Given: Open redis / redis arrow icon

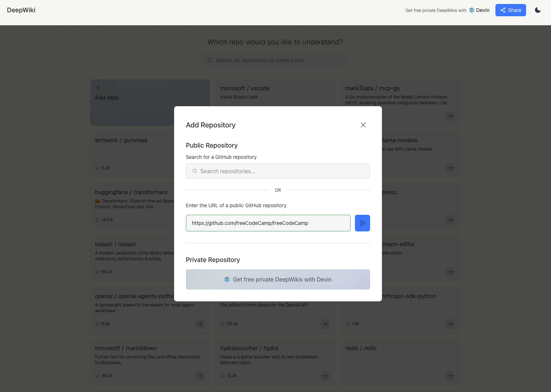Looking at the screenshot, I should (450, 376).
